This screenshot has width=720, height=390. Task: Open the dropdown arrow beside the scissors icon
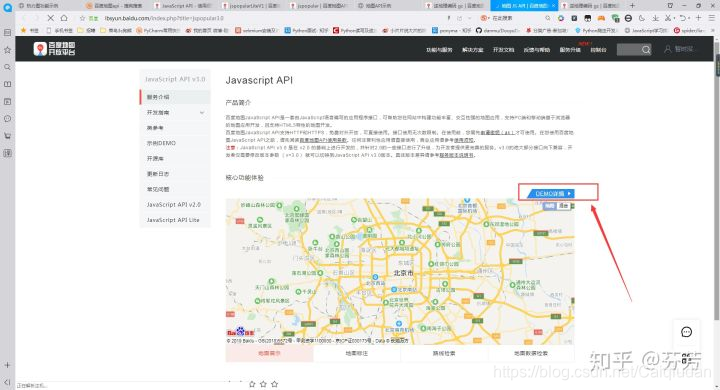click(x=674, y=18)
